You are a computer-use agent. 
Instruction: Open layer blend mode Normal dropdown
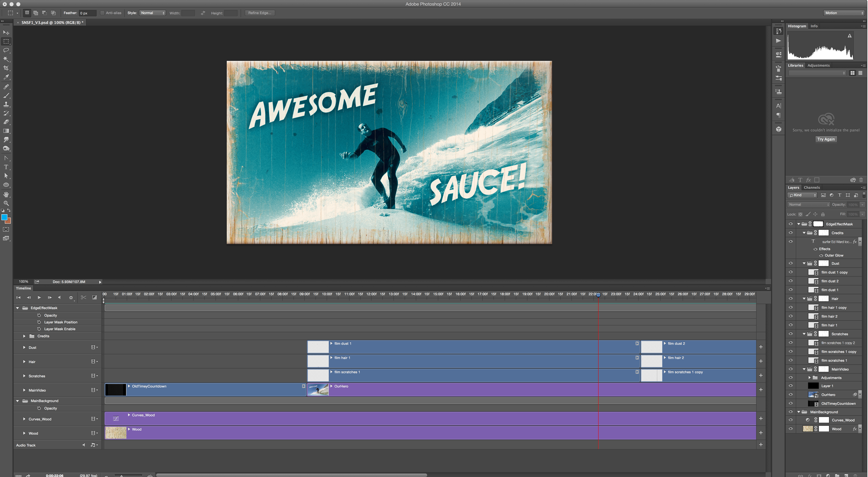point(808,205)
